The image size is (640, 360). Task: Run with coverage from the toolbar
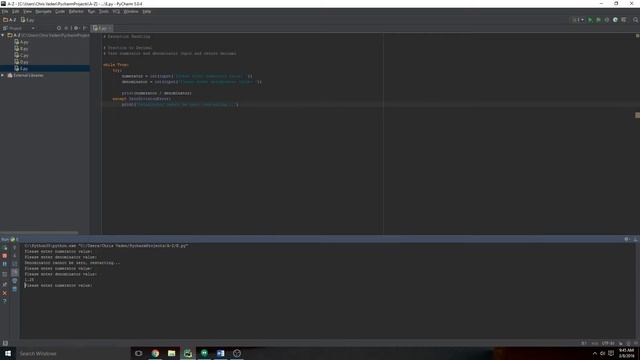[x=607, y=20]
